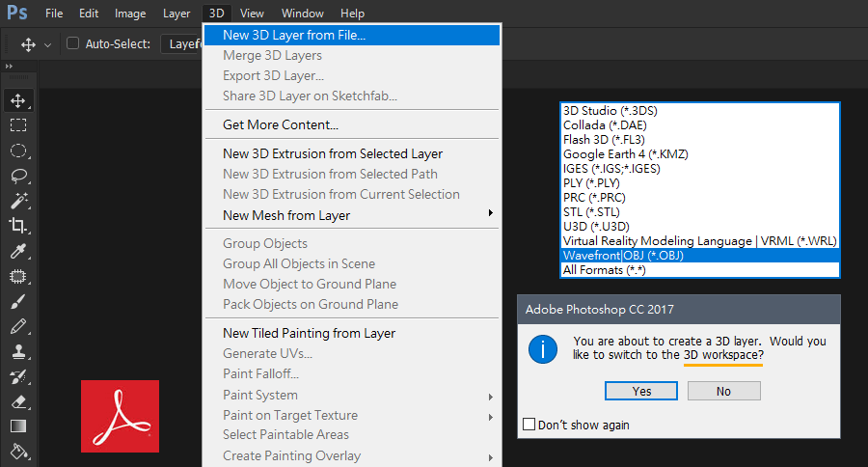Expand Paint on Target Texture submenu
This screenshot has height=467, width=868.
click(491, 417)
